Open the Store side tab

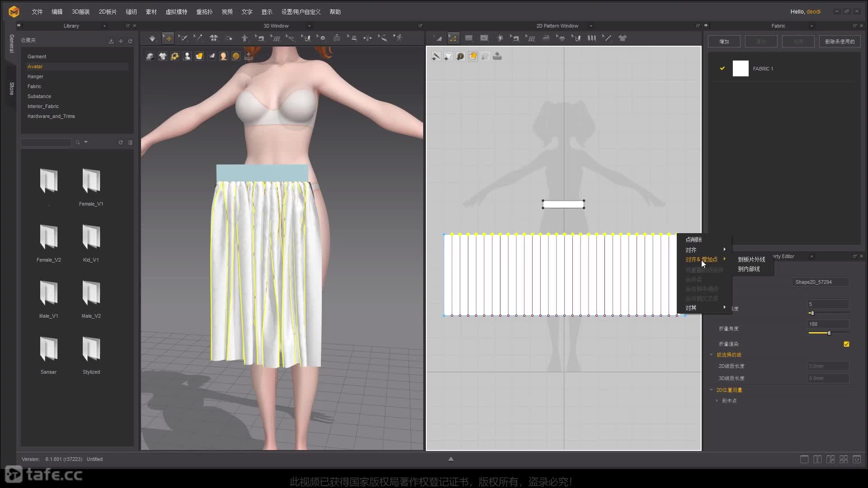pos(12,89)
